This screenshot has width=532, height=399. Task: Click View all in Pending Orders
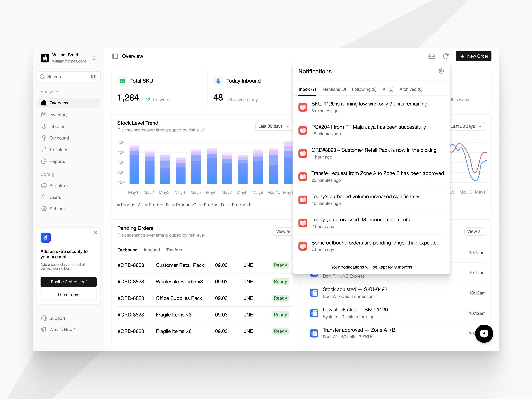click(x=283, y=231)
